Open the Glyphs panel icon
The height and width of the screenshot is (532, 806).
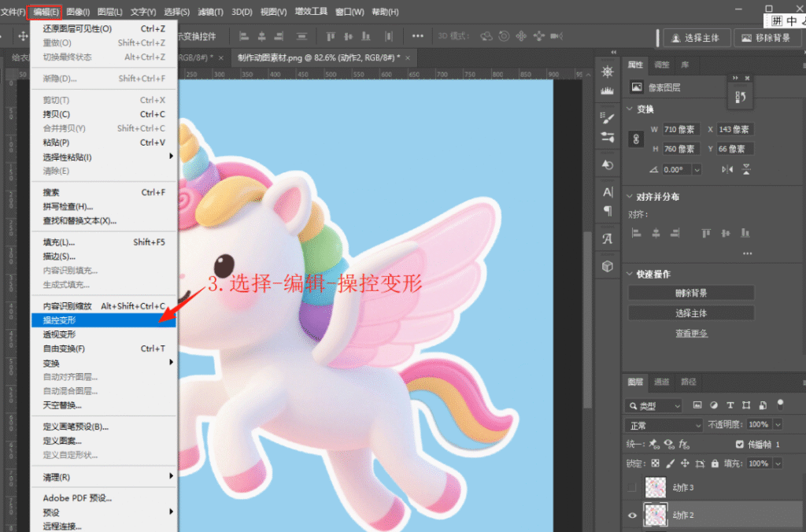608,238
